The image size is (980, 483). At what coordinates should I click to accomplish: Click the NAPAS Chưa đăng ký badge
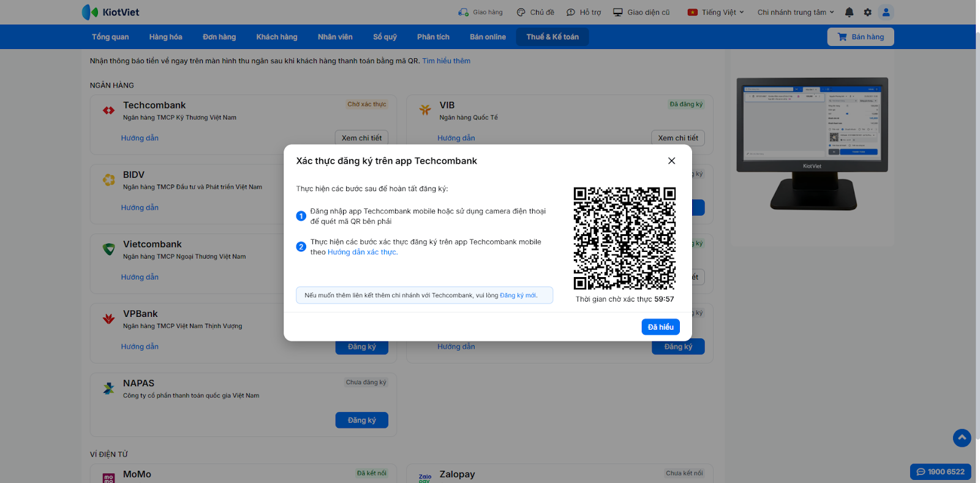[366, 382]
